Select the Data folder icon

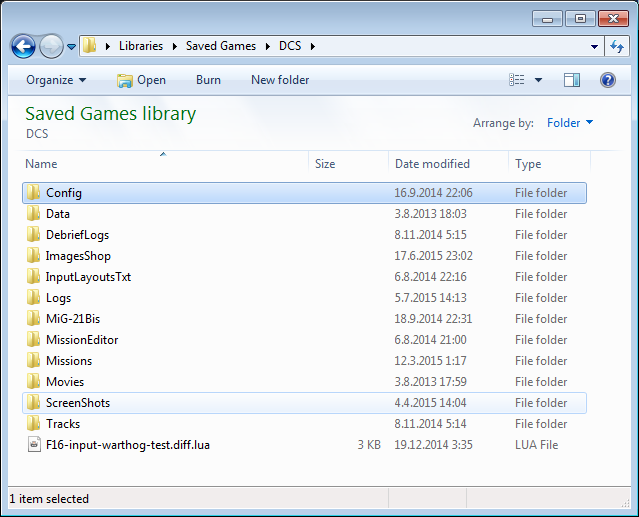coord(33,213)
